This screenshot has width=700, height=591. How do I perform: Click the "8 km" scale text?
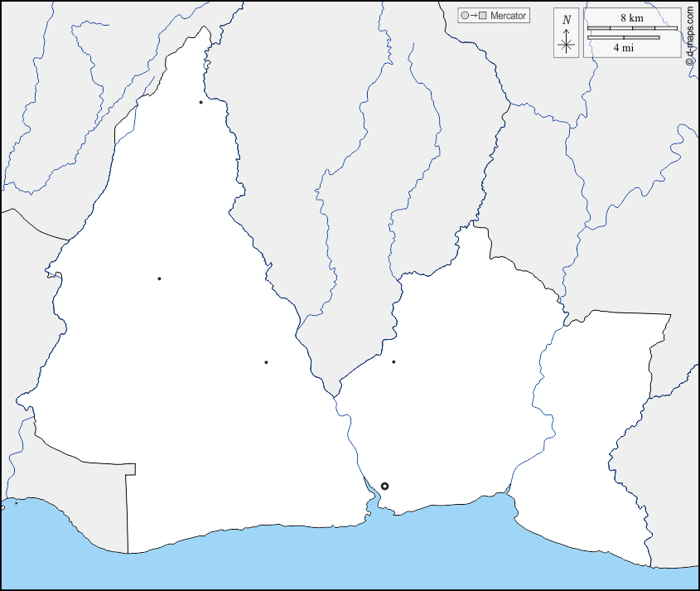pos(632,18)
